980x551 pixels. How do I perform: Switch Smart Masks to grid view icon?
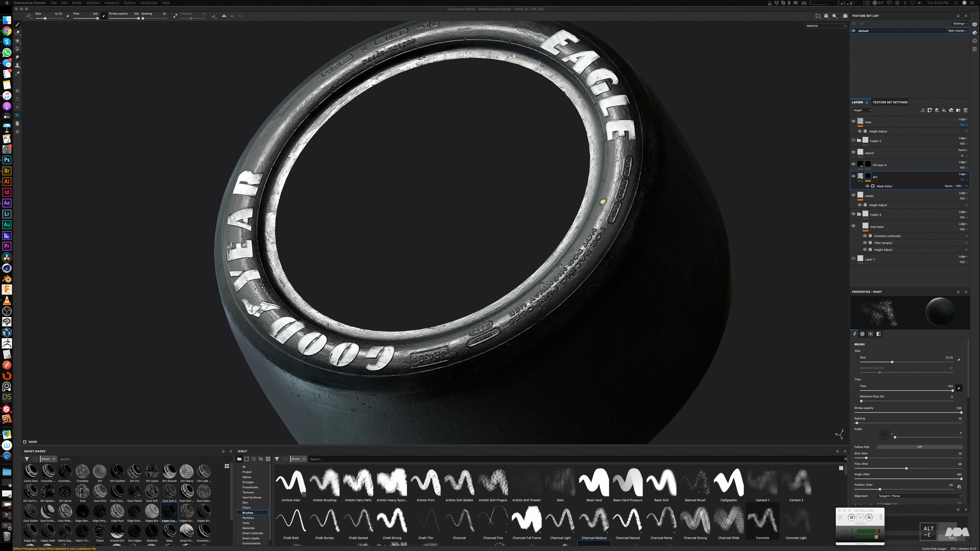(x=227, y=466)
